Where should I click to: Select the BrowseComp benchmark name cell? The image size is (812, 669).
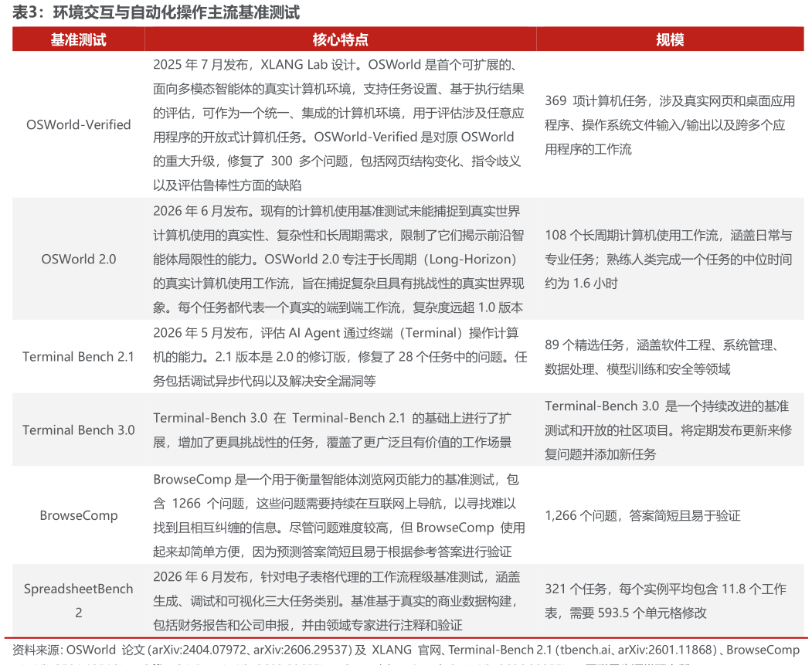(x=78, y=516)
